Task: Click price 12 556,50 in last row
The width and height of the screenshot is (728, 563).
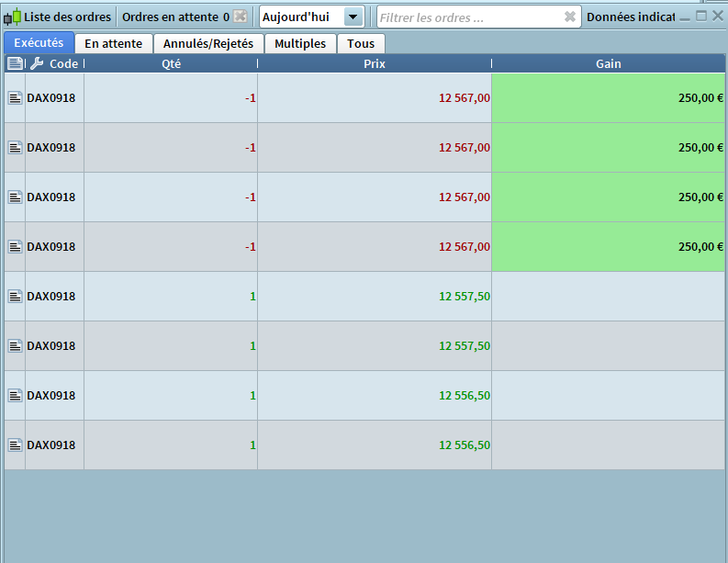Action: pos(465,445)
